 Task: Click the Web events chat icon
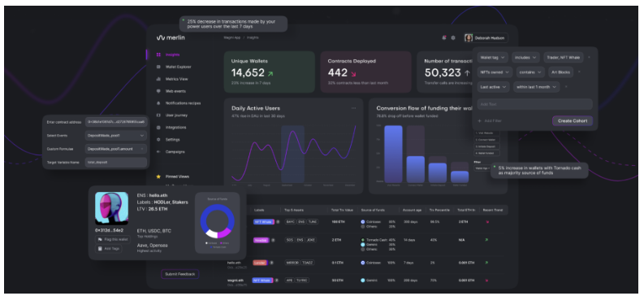tap(158, 91)
